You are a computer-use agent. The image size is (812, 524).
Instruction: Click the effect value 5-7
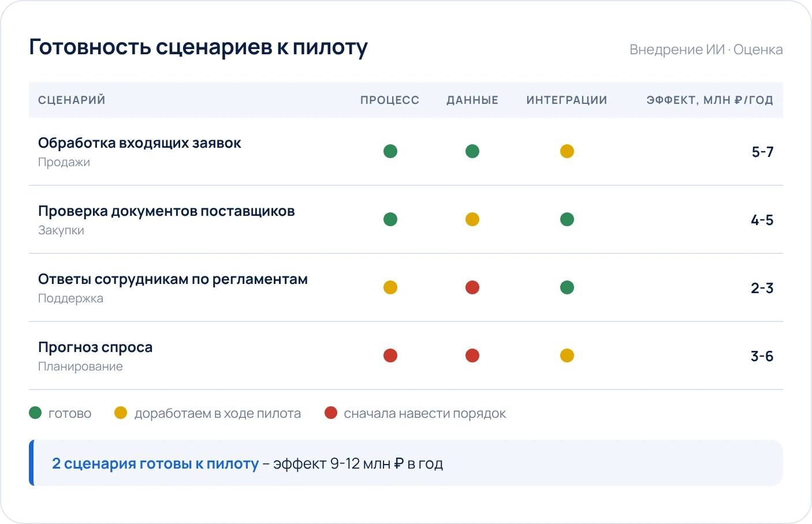[x=762, y=152]
